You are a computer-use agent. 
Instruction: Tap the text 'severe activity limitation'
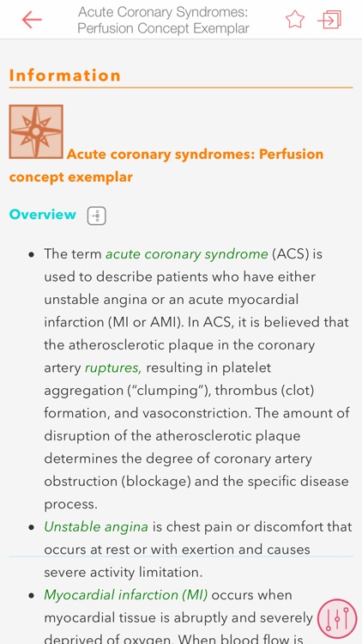121,572
